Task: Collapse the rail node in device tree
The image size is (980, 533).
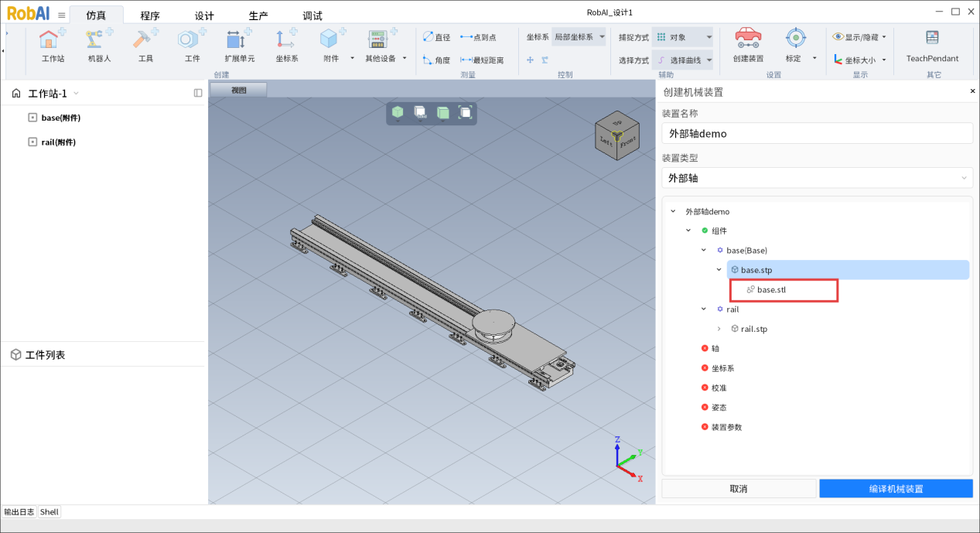Action: pos(703,309)
